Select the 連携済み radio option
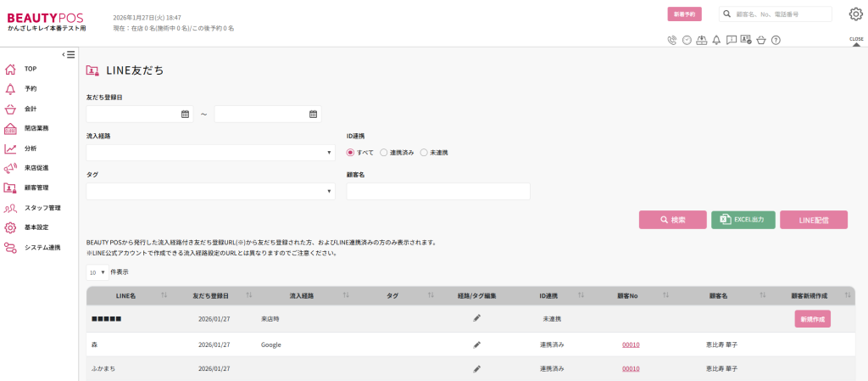 [384, 153]
